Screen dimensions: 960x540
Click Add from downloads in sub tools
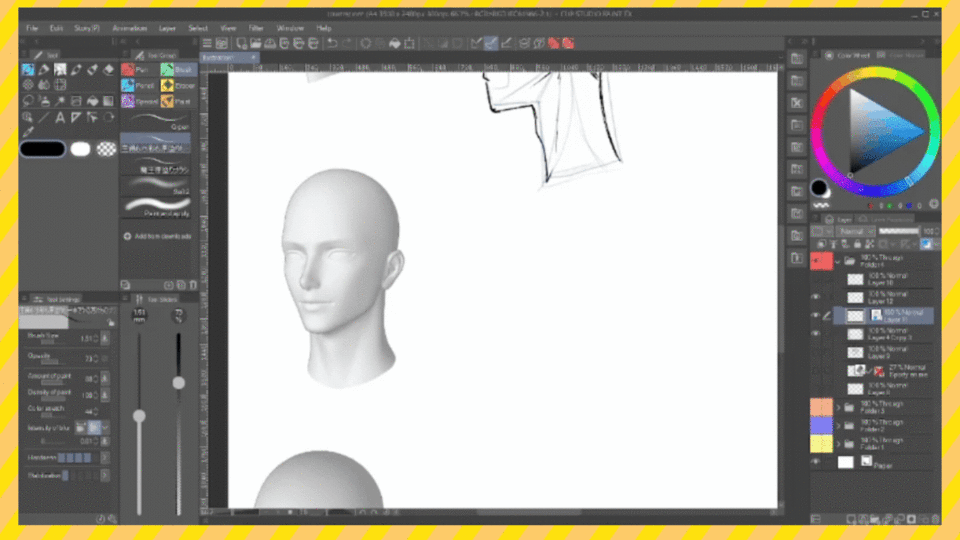[x=157, y=236]
